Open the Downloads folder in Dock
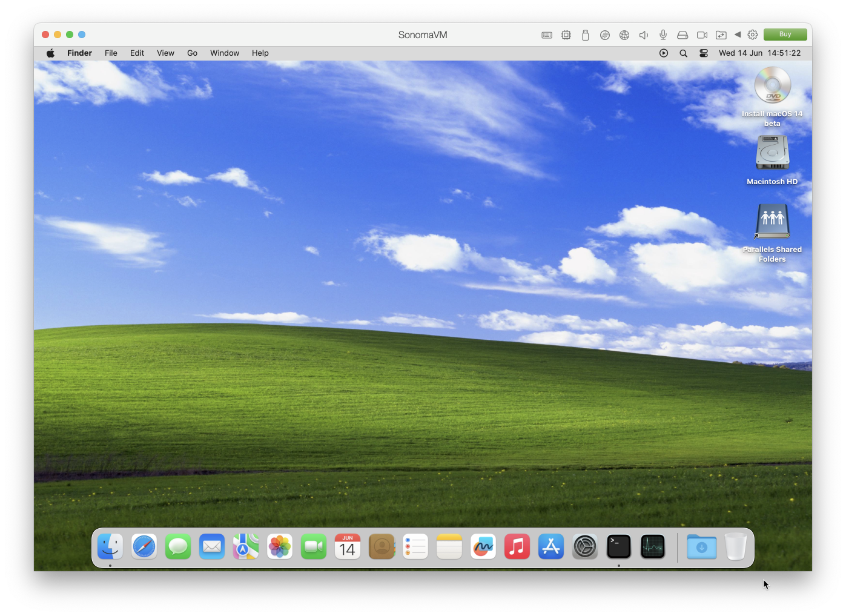The height and width of the screenshot is (616, 846). click(702, 546)
